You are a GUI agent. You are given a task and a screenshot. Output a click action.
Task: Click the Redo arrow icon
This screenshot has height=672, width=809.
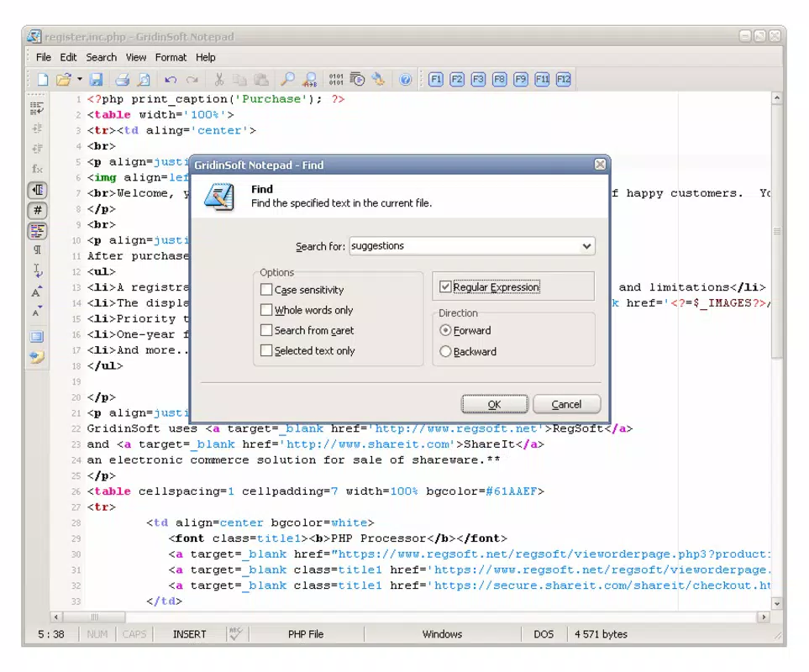(x=192, y=80)
